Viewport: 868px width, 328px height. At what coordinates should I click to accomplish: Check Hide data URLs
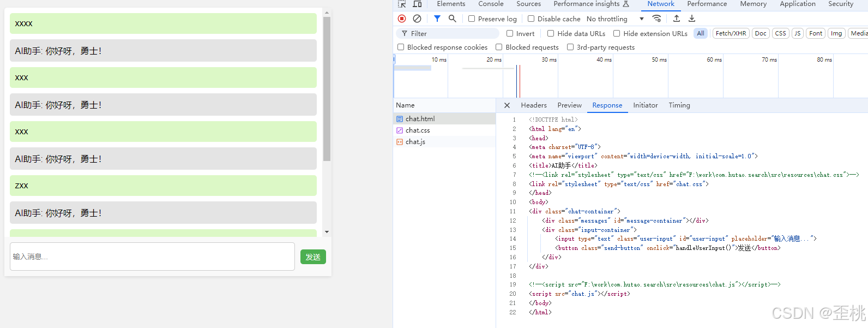[551, 33]
